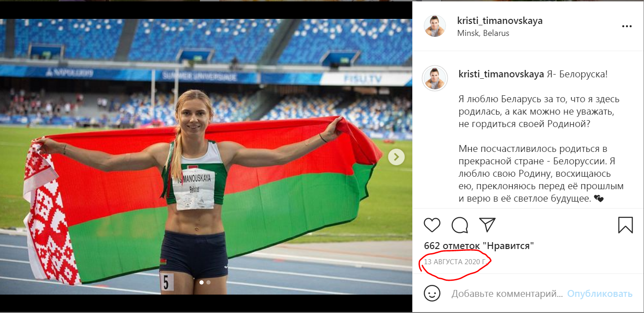
Task: Click kristi_timanovskaya username in caption
Action: tap(501, 74)
